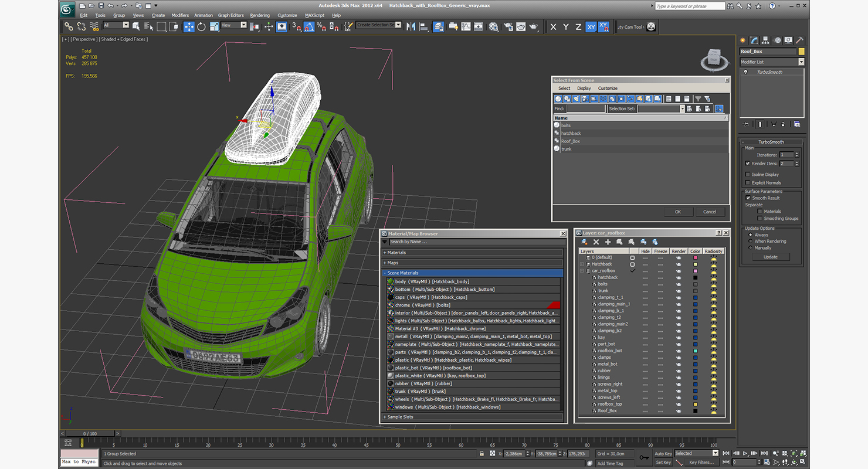The image size is (868, 469).
Task: Click the Mirror tool icon
Action: [x=411, y=26]
